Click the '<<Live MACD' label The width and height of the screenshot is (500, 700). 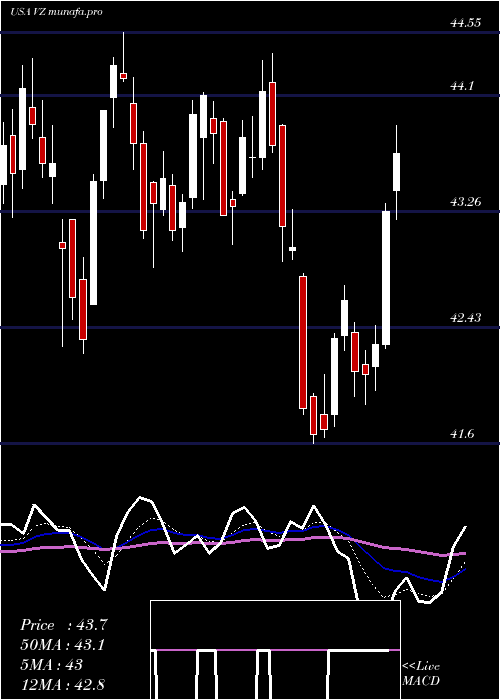[421, 674]
